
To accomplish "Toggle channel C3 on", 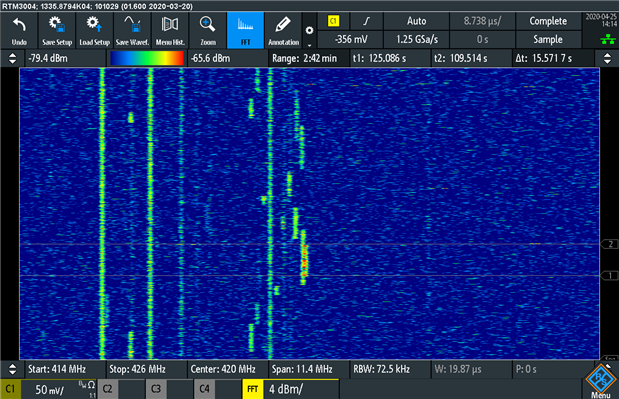I will tap(156, 389).
